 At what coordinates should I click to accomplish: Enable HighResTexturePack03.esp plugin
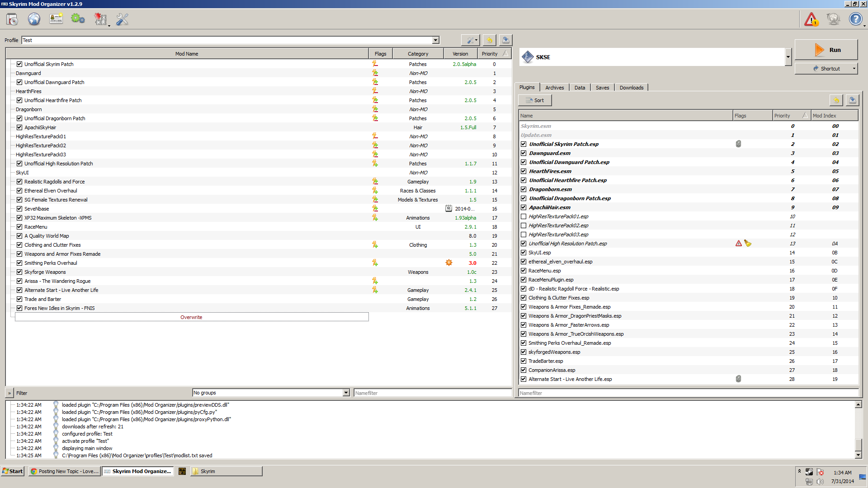pos(524,235)
